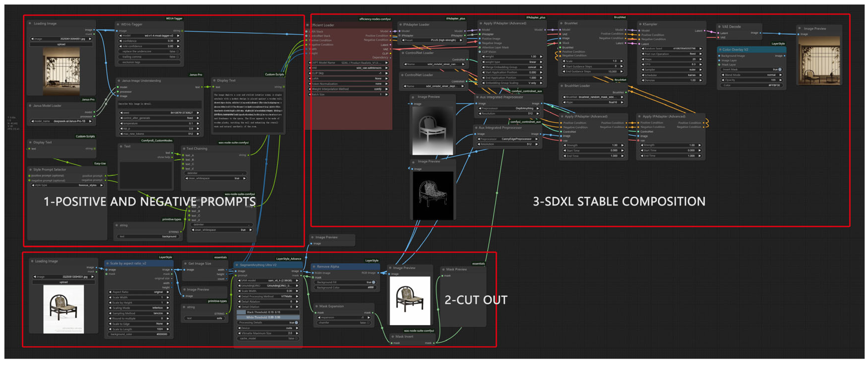Click the KSampler Random Seed field

(x=672, y=49)
